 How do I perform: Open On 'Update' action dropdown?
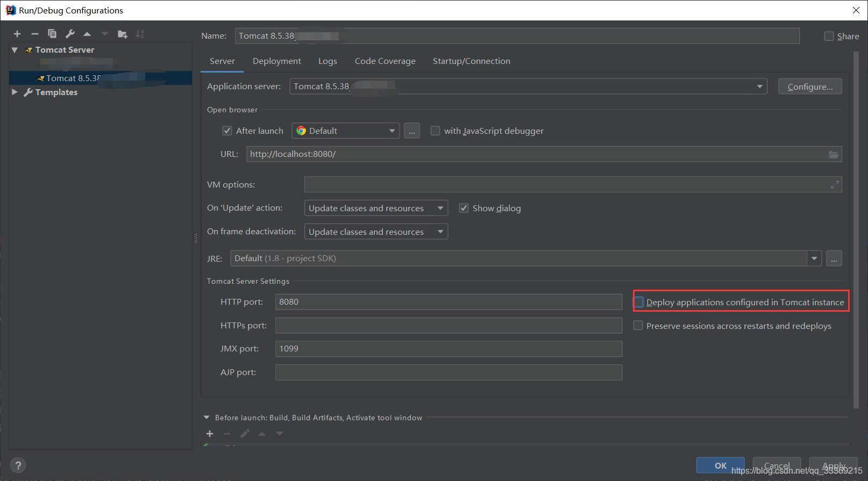click(376, 208)
